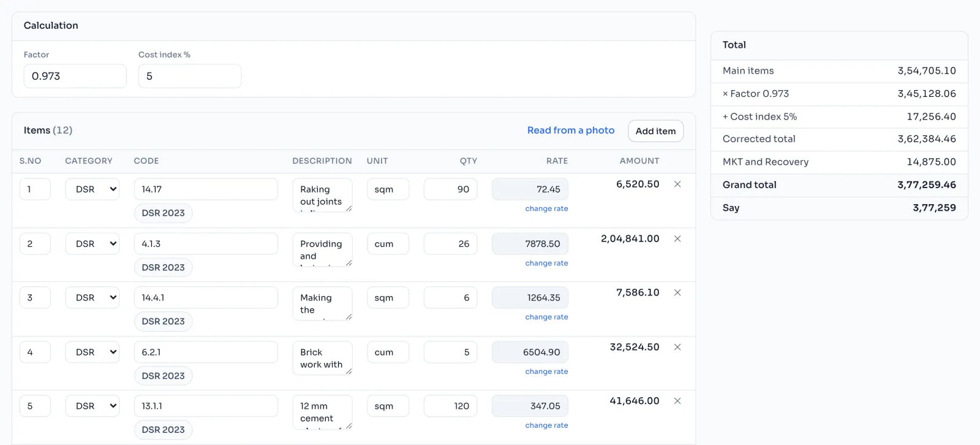Click DSR 2023 tag under code 13.1.1
The height and width of the screenshot is (445, 980).
163,430
